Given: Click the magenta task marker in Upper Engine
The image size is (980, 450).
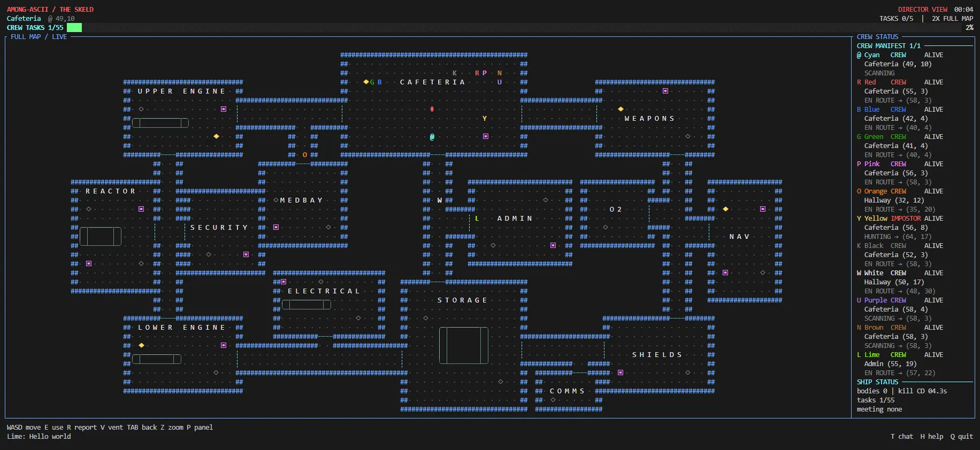Looking at the screenshot, I should 224,109.
